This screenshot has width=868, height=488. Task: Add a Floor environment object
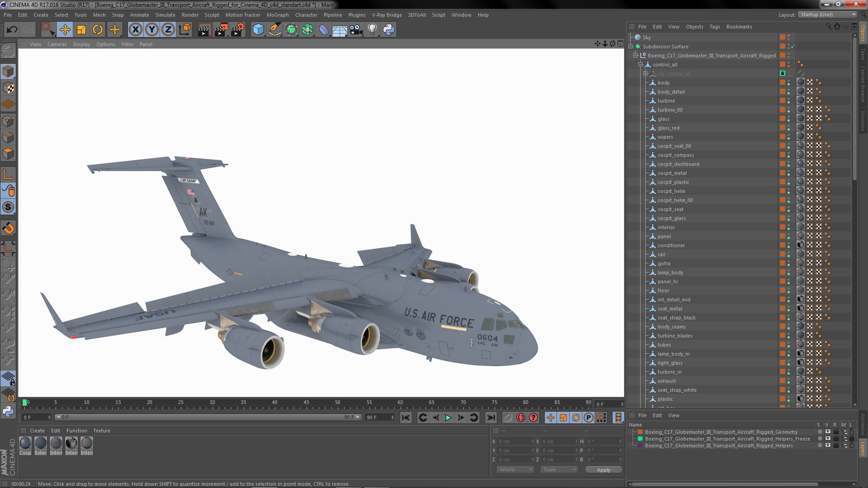(340, 30)
